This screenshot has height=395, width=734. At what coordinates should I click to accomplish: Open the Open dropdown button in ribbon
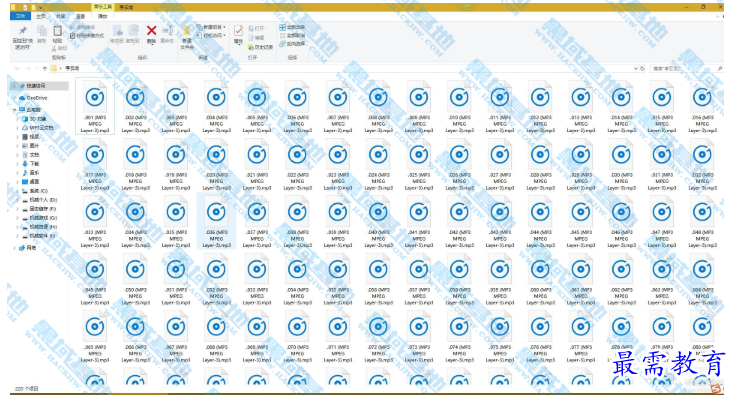pyautogui.click(x=258, y=28)
